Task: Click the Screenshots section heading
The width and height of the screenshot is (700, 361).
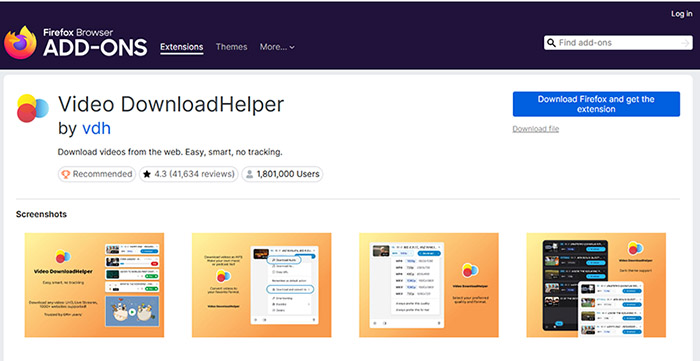Action: [x=42, y=214]
